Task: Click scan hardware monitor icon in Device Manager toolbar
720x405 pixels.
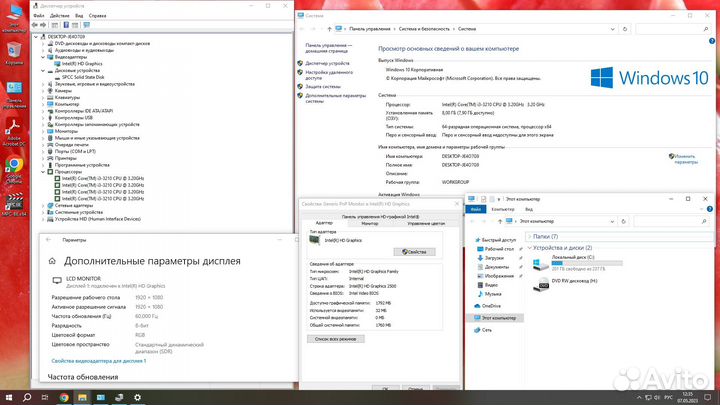Action: pos(86,25)
